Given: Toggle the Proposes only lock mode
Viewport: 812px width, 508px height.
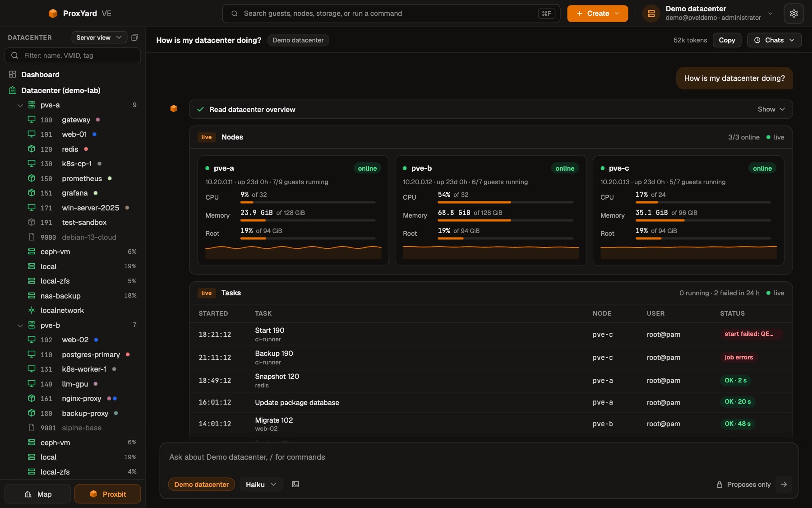Looking at the screenshot, I should tap(743, 485).
